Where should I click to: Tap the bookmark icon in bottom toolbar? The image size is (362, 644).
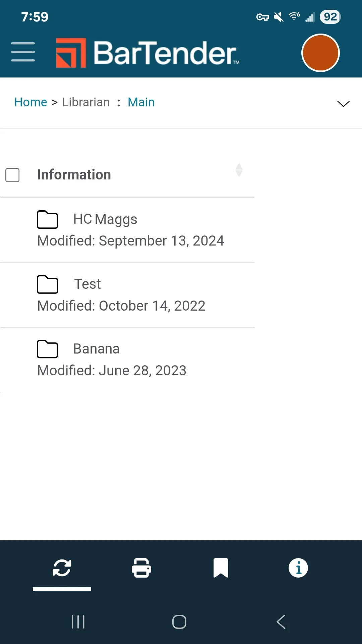[x=221, y=568]
